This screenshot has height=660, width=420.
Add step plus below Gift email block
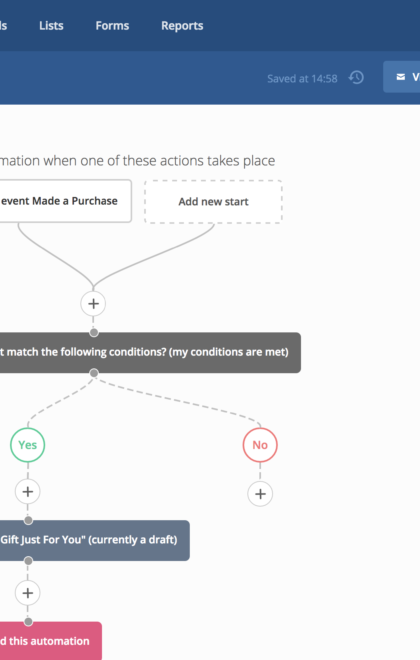click(28, 593)
